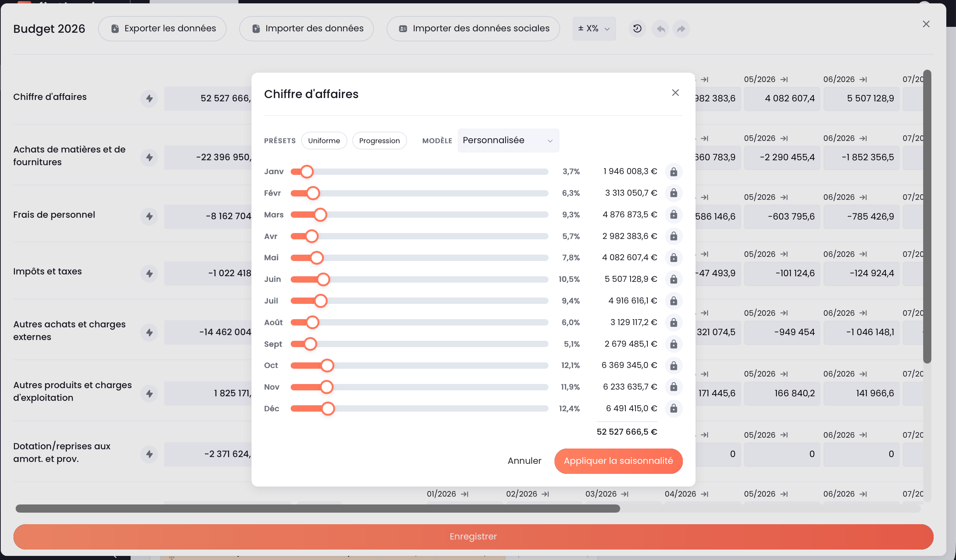Click the vertical scrollbar thumb
The height and width of the screenshot is (560, 956).
point(927,217)
